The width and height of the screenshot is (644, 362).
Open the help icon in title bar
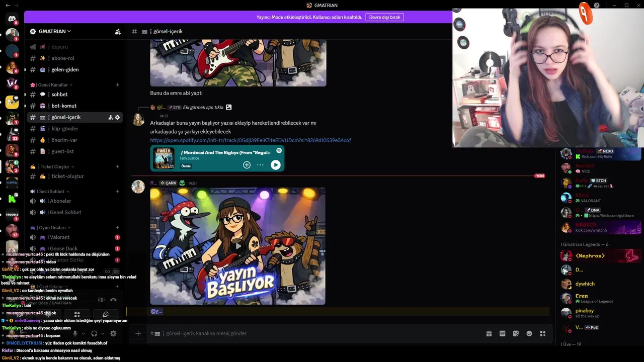tap(597, 6)
